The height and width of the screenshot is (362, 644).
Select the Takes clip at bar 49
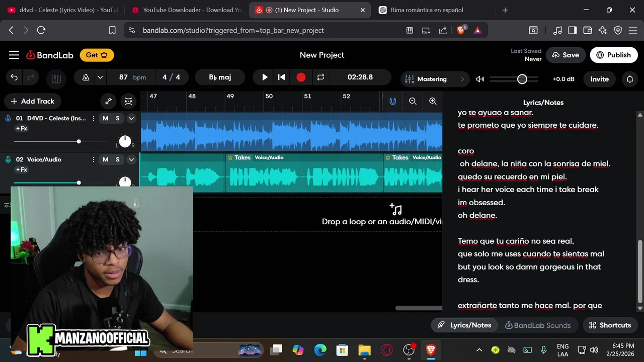coord(304,173)
